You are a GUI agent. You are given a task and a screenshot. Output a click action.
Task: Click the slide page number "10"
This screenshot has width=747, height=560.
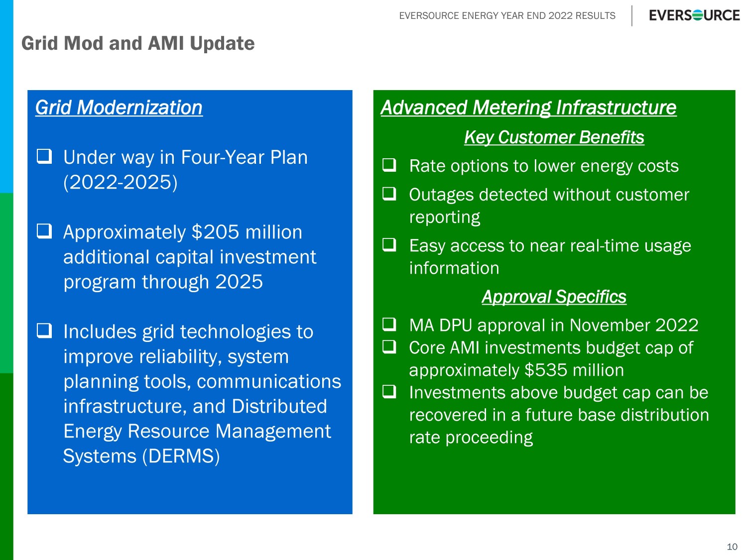[732, 547]
